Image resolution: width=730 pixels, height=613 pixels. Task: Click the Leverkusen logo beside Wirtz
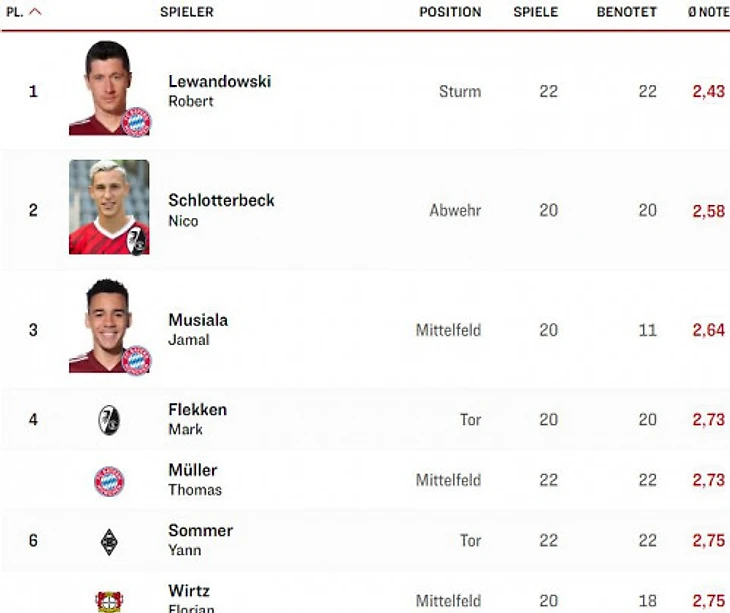(x=109, y=601)
